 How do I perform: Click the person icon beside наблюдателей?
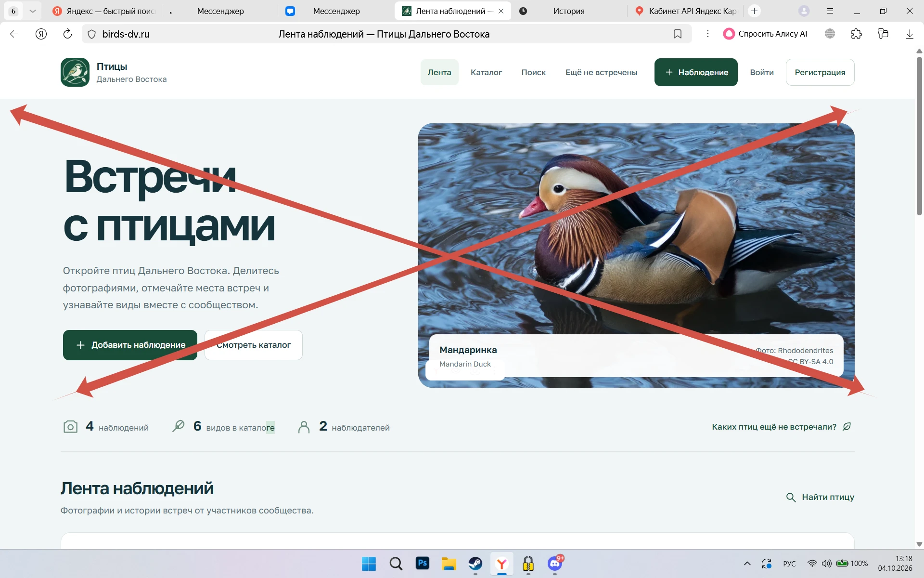click(x=304, y=427)
